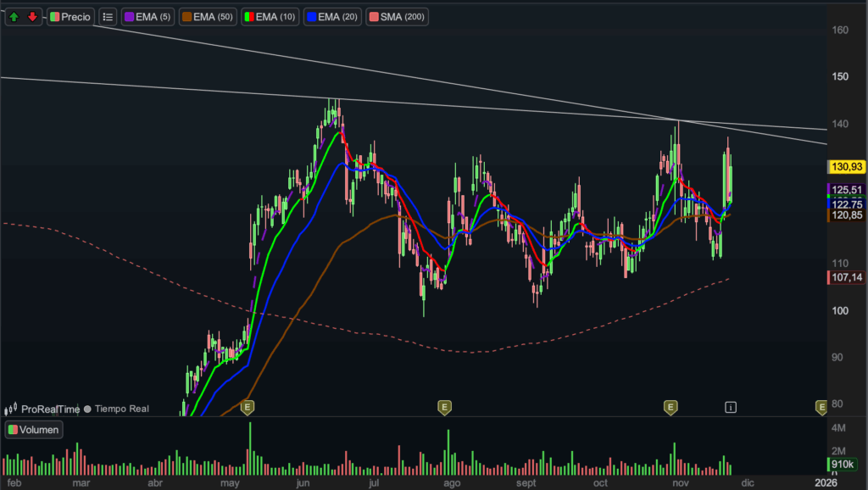Click the red down arrow icon

32,17
